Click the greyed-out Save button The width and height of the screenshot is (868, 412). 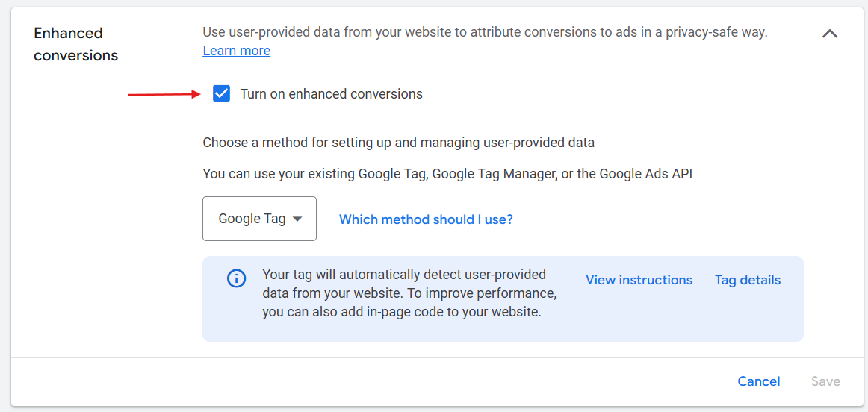coord(825,381)
